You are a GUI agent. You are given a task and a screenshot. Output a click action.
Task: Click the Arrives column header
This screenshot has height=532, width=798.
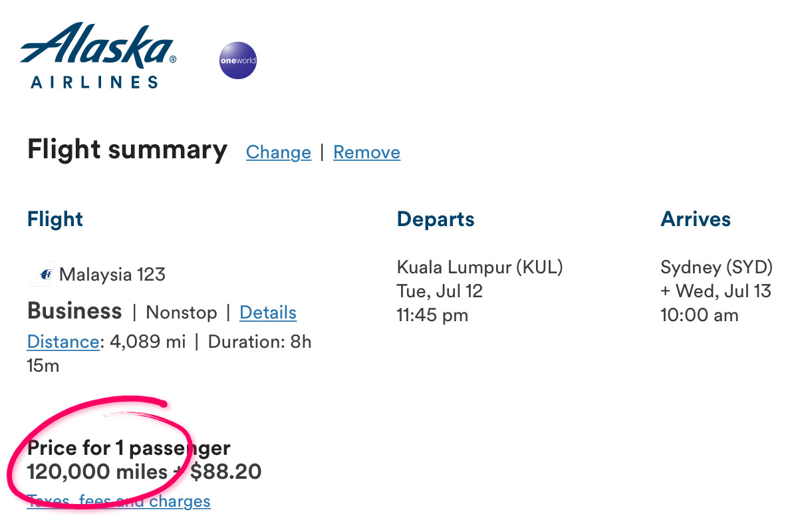[x=696, y=219]
